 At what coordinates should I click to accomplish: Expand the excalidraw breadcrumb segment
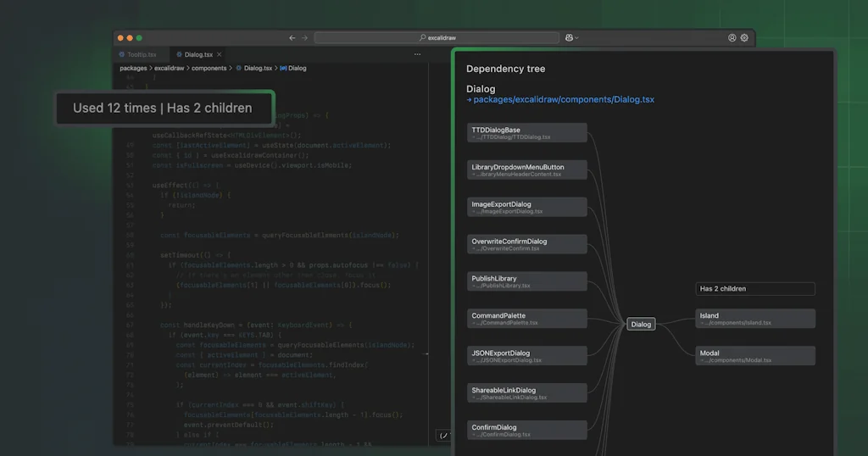tap(170, 68)
